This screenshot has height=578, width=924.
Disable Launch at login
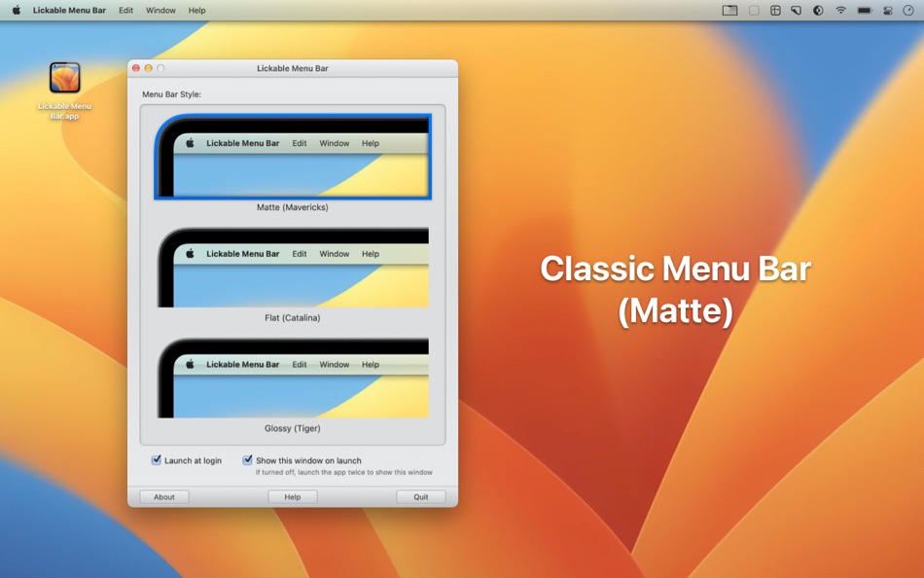[x=158, y=460]
